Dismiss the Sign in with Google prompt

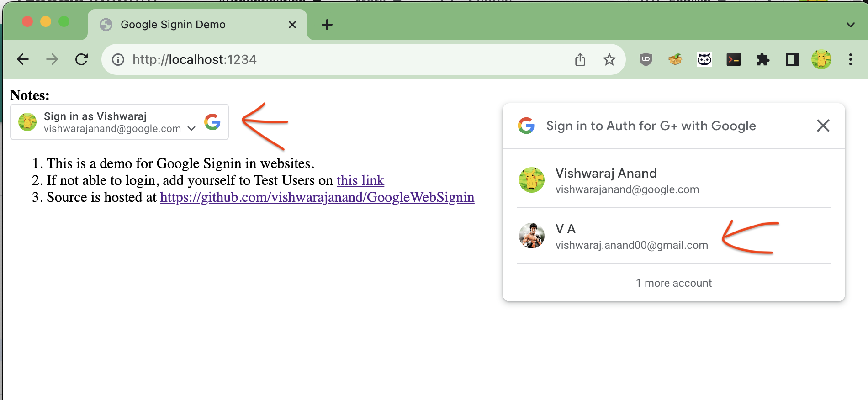tap(823, 126)
